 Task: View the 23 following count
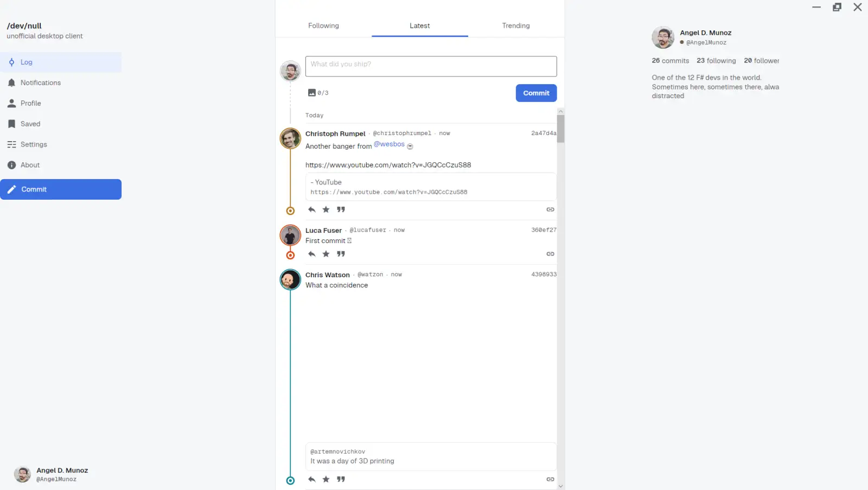(x=716, y=61)
